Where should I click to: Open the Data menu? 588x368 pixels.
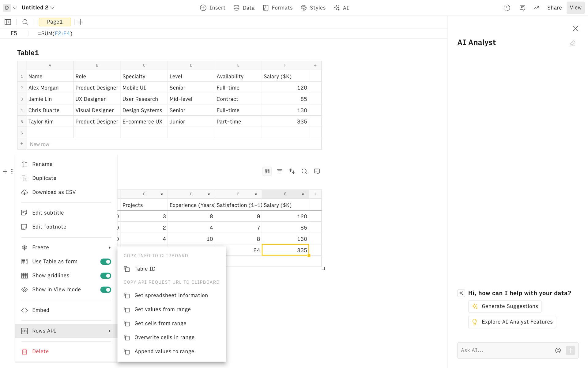(x=244, y=8)
